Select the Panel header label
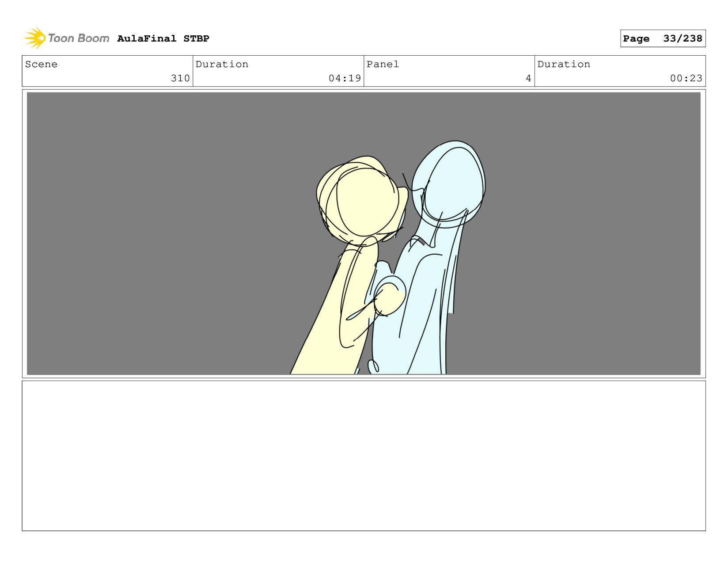The image size is (728, 564). (x=383, y=64)
